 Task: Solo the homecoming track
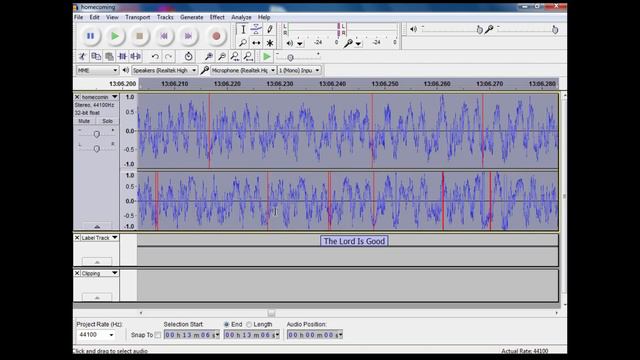tap(107, 121)
